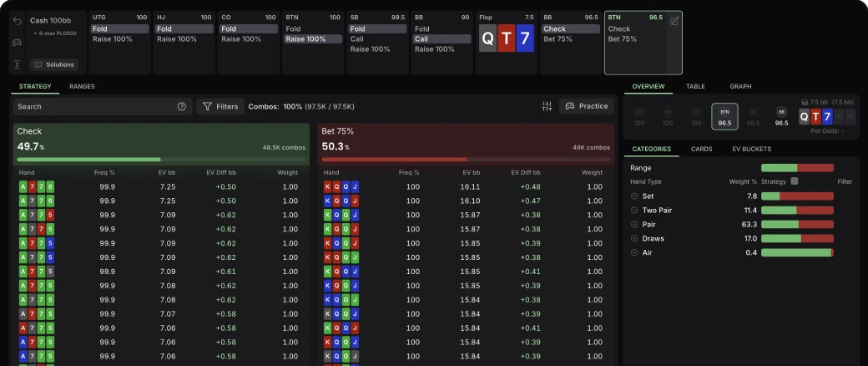The image size is (868, 366).
Task: Select Fold in UTG action card
Action: [119, 29]
